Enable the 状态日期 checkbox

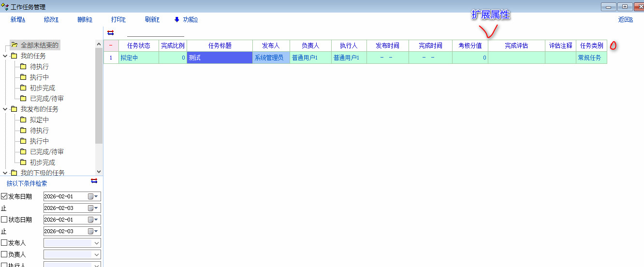pos(4,220)
